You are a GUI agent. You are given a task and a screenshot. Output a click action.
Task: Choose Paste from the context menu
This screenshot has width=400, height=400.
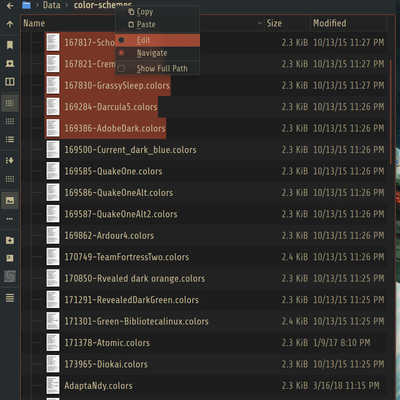point(157,24)
